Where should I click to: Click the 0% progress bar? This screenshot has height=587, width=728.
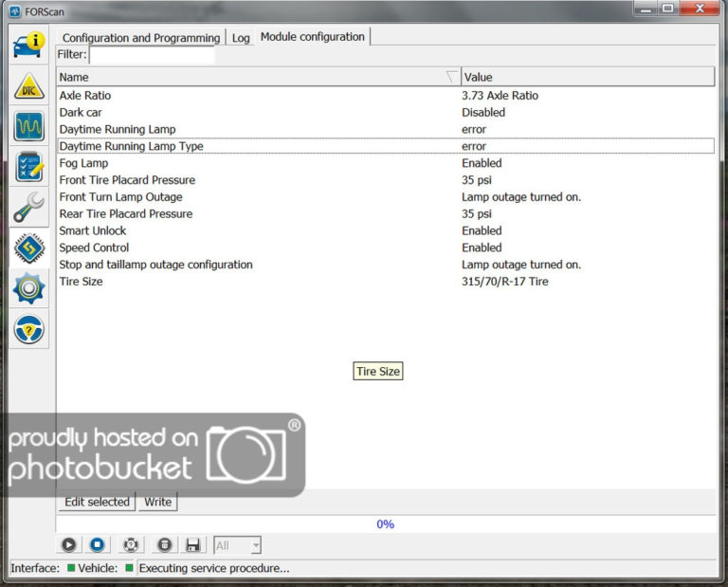click(386, 523)
